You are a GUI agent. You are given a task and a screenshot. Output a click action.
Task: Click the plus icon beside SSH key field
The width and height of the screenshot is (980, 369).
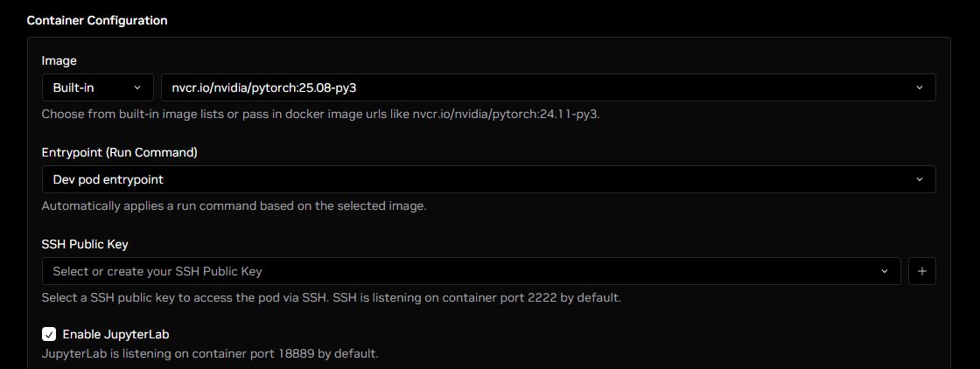[x=922, y=271]
